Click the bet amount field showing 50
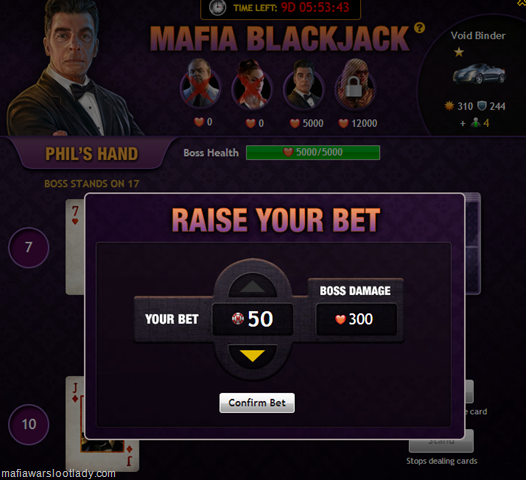526x480 pixels. pyautogui.click(x=253, y=319)
